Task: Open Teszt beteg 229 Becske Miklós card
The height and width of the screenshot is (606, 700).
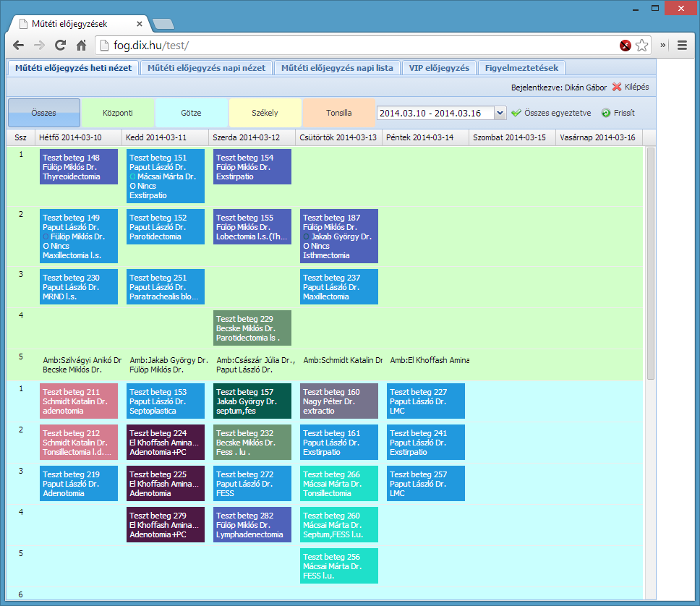Action: click(252, 328)
